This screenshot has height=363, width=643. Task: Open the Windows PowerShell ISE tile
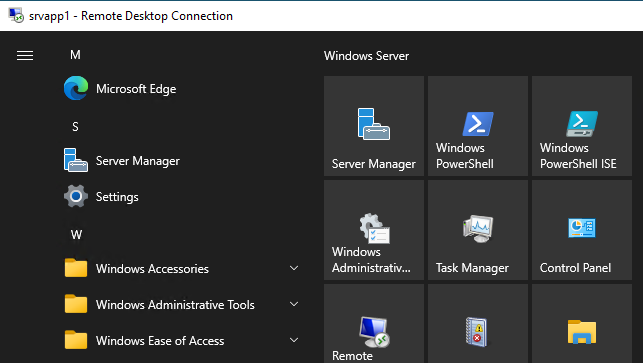[582, 126]
